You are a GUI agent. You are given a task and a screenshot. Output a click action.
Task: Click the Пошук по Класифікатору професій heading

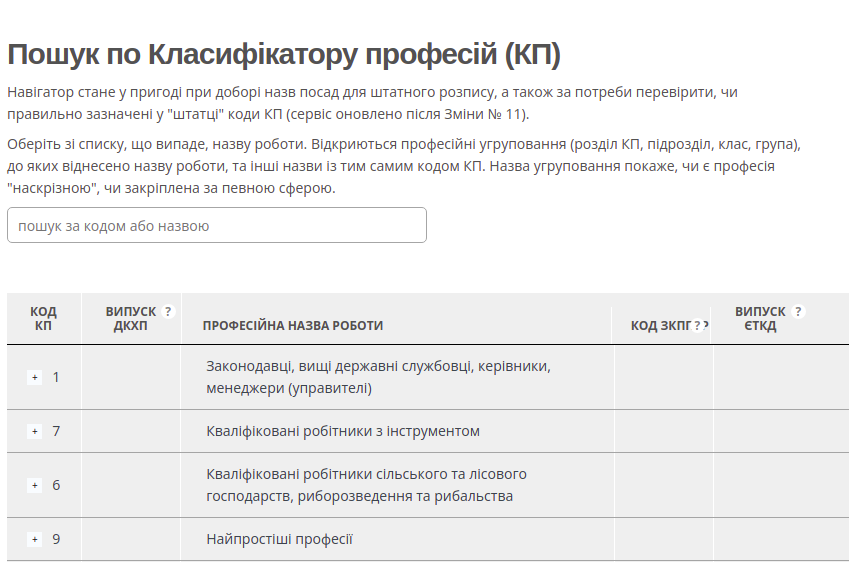pos(284,54)
